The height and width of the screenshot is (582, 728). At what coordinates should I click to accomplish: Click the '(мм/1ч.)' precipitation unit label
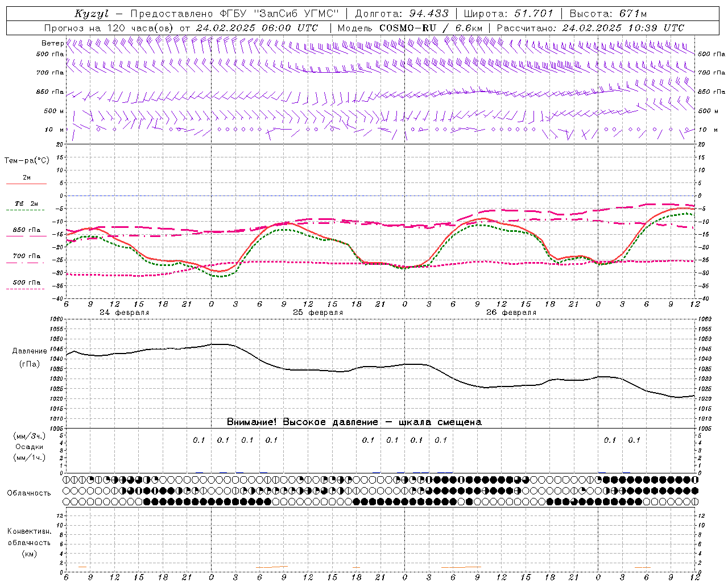[x=29, y=458]
